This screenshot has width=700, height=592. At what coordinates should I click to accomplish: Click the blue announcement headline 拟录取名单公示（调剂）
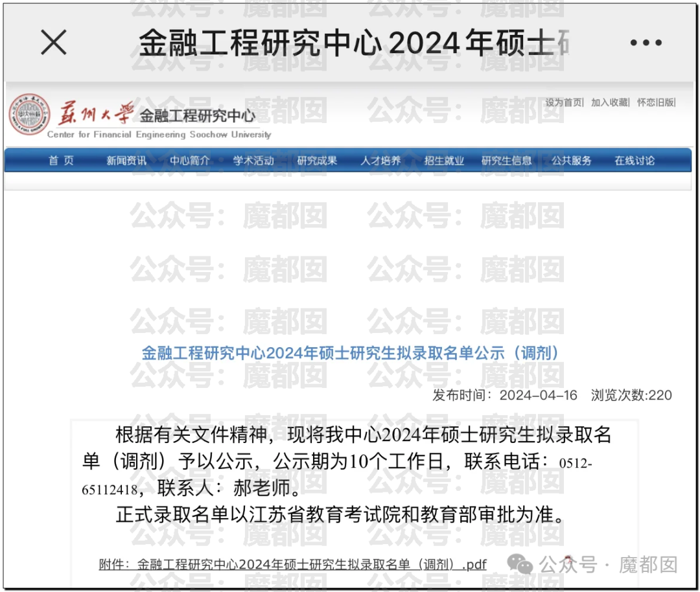tap(350, 353)
